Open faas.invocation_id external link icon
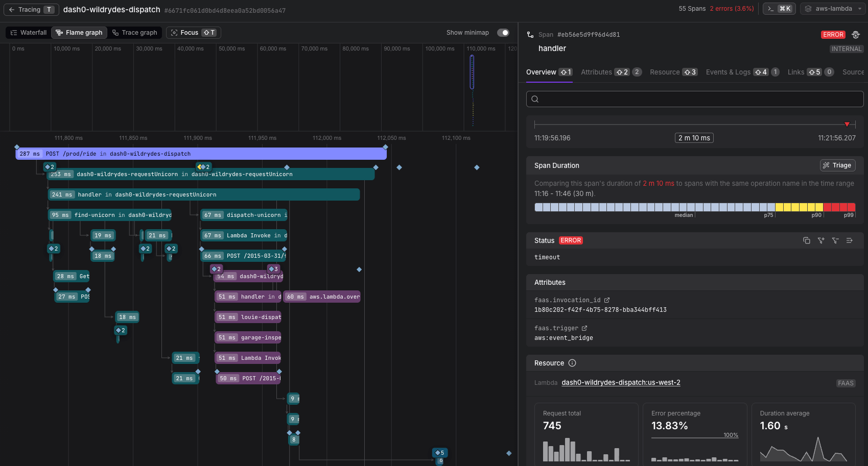The image size is (868, 466). [x=607, y=300]
